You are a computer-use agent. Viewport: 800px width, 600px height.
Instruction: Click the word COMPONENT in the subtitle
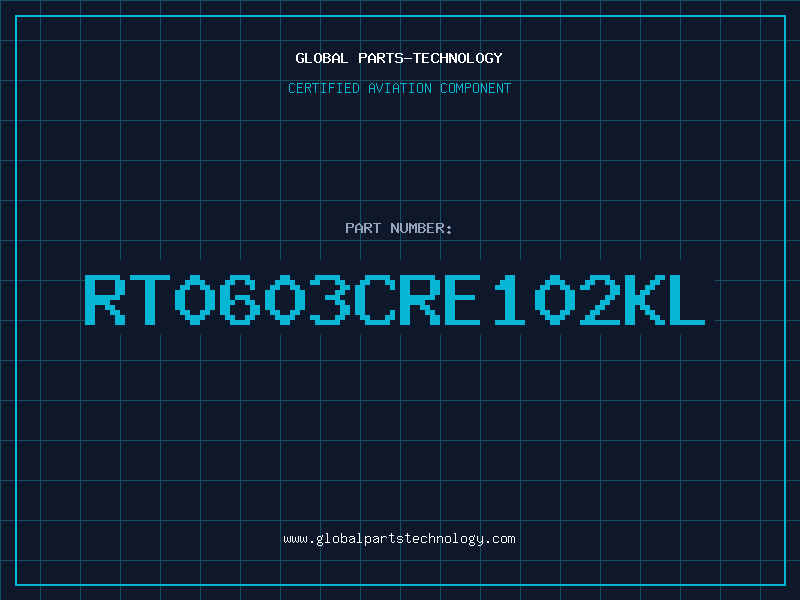[x=475, y=88]
